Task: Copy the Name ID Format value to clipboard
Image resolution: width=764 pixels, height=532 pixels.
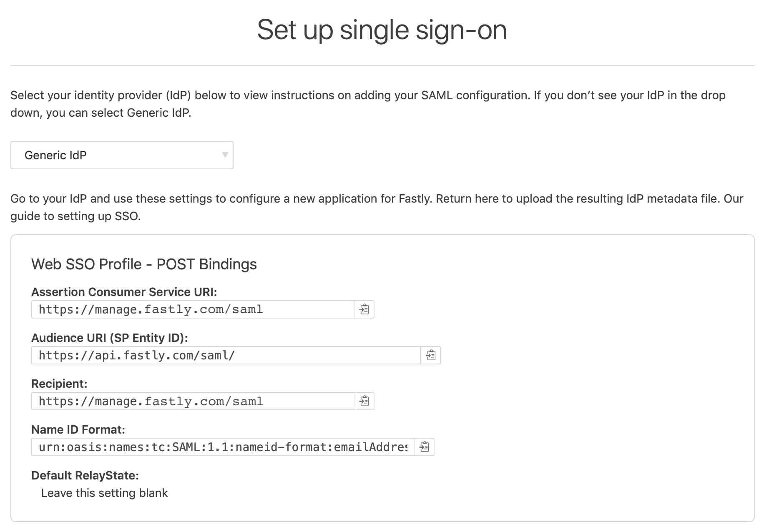Action: [425, 447]
